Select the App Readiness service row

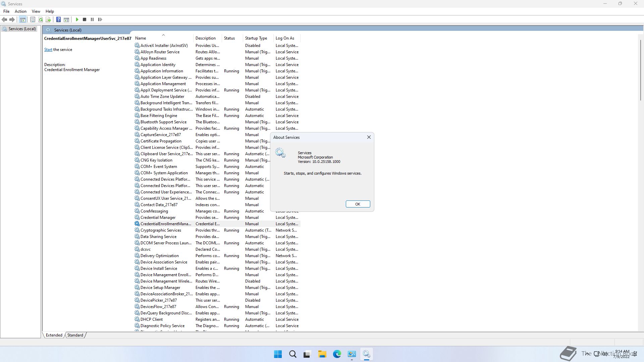[217, 58]
